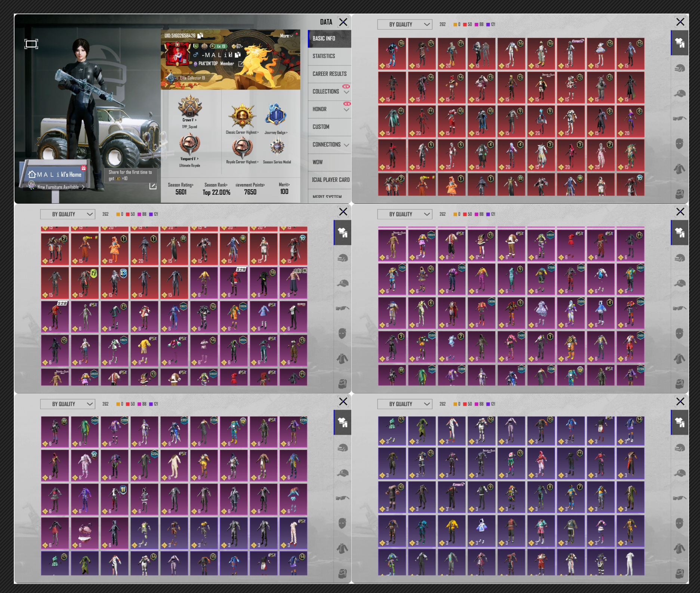The image size is (700, 593).
Task: Select outfit category in middle-left inventory panel
Action: click(342, 233)
